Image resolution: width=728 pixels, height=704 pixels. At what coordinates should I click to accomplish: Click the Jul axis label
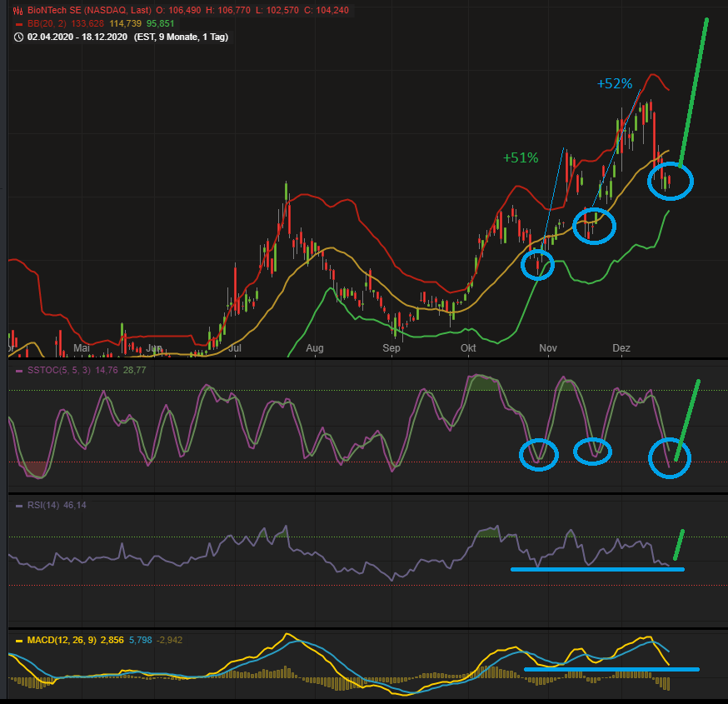click(235, 347)
